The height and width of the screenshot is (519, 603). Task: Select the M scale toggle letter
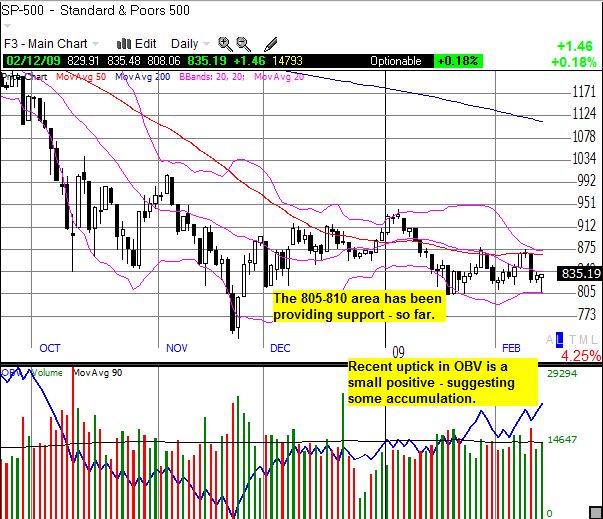583,339
